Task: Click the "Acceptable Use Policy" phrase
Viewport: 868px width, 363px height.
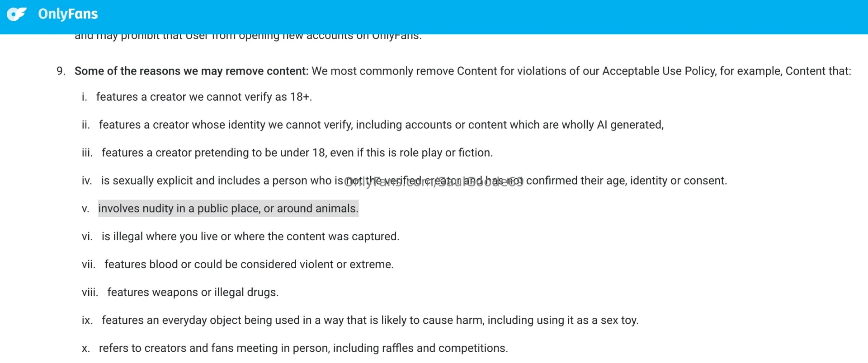Action: (x=659, y=71)
